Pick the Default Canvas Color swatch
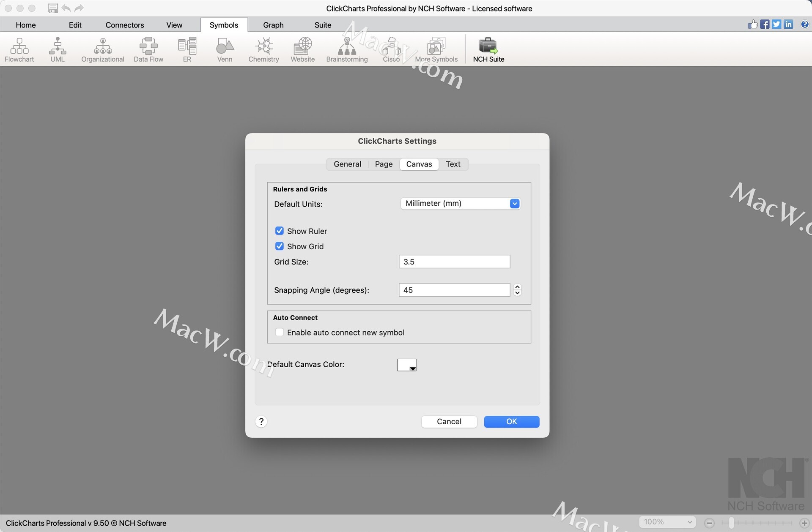Screen dimensions: 812x532 coord(407,365)
